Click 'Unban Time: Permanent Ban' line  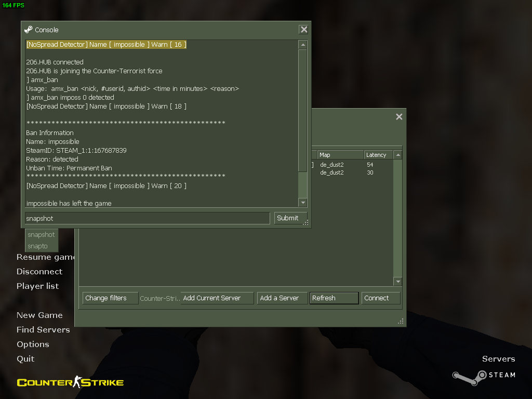(69, 168)
